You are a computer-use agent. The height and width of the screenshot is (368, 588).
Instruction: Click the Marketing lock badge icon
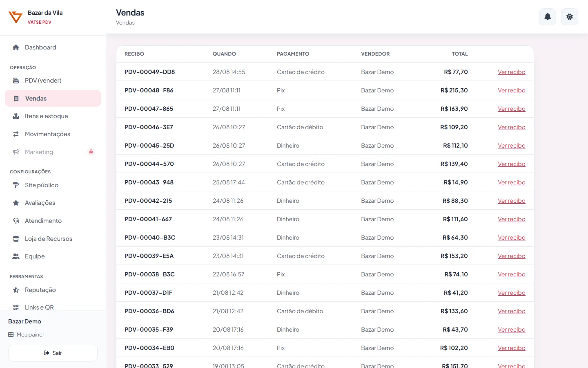click(x=91, y=152)
